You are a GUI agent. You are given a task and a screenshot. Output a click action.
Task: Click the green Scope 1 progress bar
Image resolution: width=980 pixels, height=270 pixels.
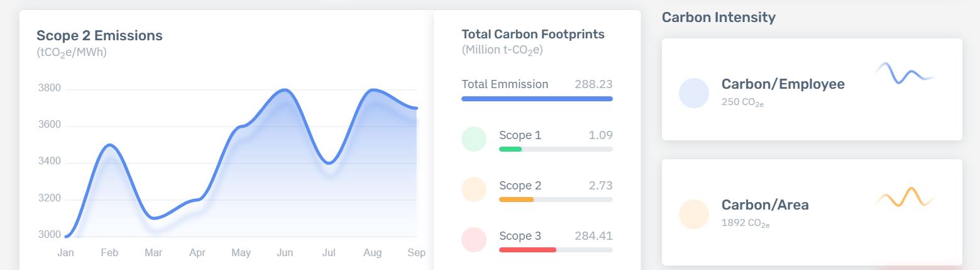pyautogui.click(x=510, y=149)
